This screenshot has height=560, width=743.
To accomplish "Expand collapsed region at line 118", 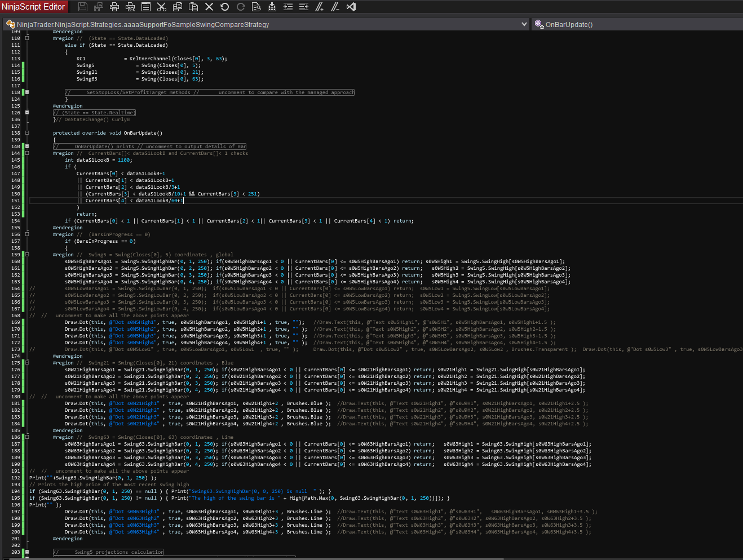I will (x=26, y=92).
